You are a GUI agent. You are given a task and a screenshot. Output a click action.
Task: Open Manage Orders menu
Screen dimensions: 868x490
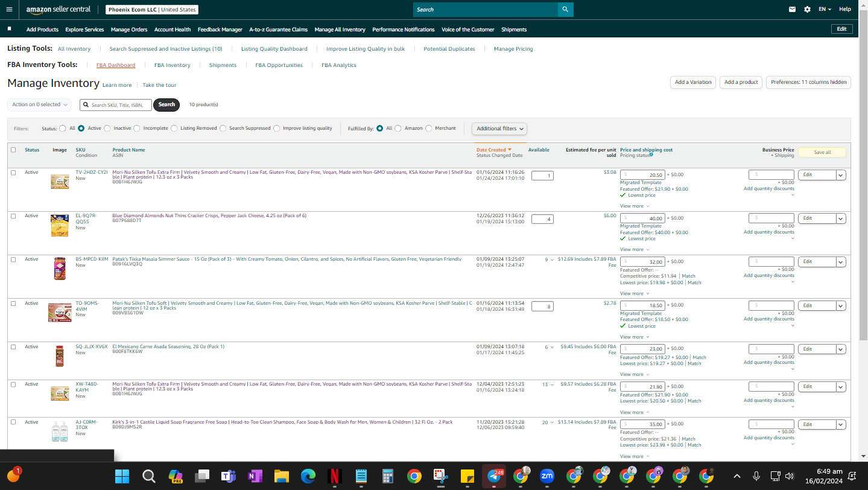click(x=129, y=30)
